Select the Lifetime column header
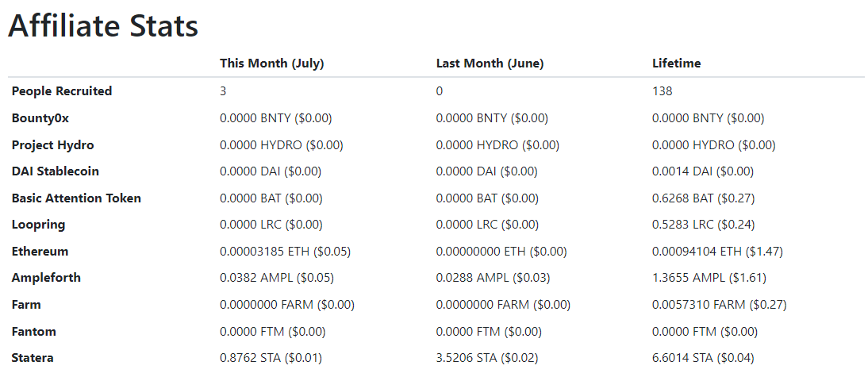This screenshot has width=868, height=377. [677, 63]
